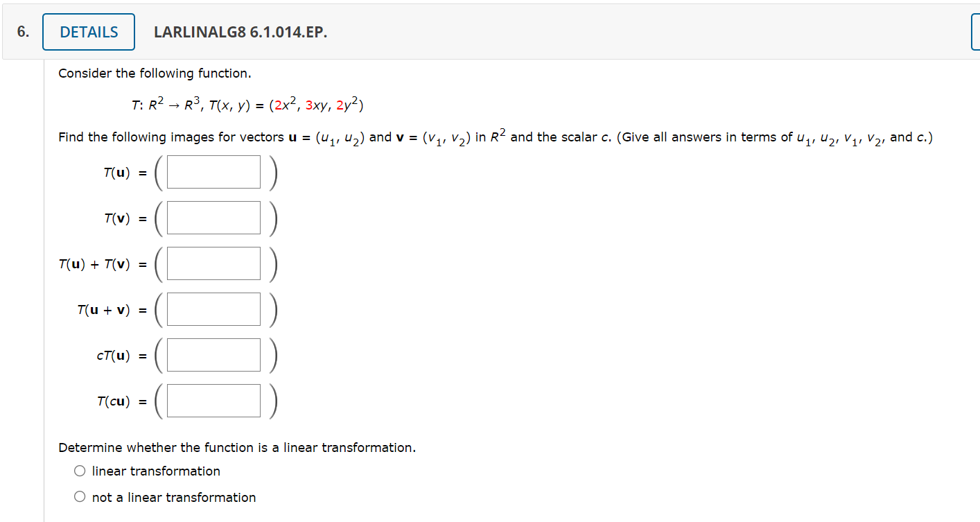Screen dimensions: 980x522
Task: Click inside the T(v) answer box
Action: click(x=213, y=217)
